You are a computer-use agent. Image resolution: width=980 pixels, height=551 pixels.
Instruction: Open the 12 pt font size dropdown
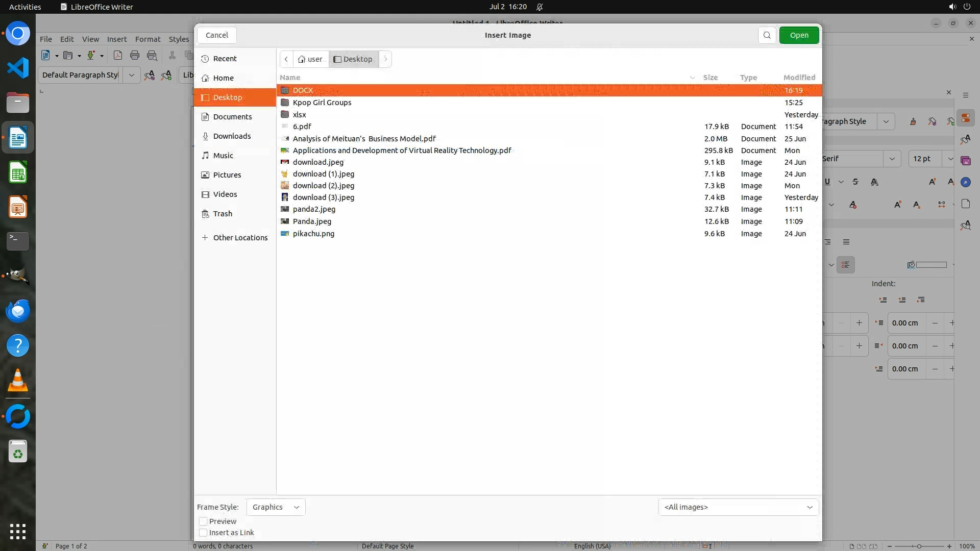coord(950,159)
